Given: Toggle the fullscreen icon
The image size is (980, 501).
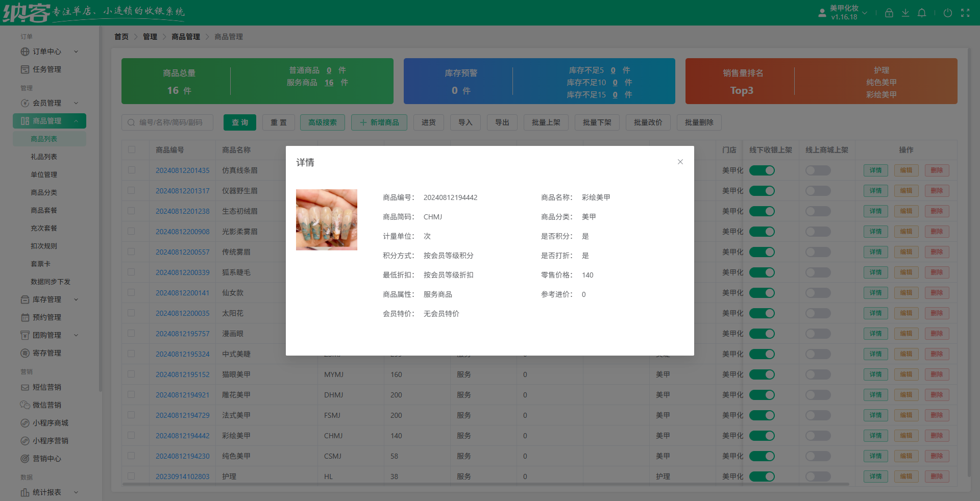Looking at the screenshot, I should pyautogui.click(x=965, y=13).
